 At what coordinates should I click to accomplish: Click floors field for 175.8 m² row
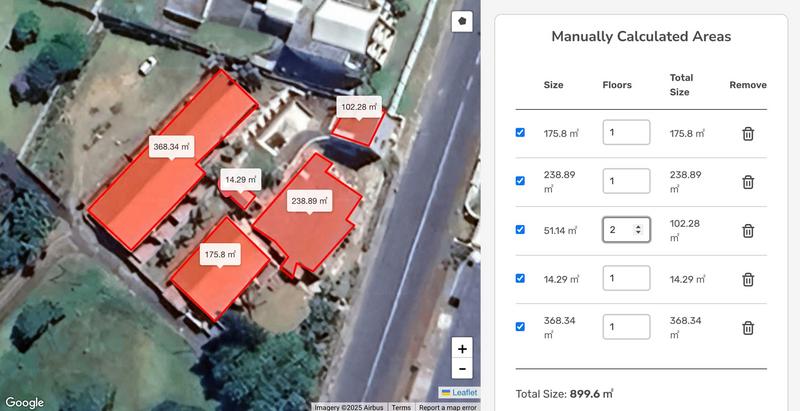pyautogui.click(x=626, y=133)
